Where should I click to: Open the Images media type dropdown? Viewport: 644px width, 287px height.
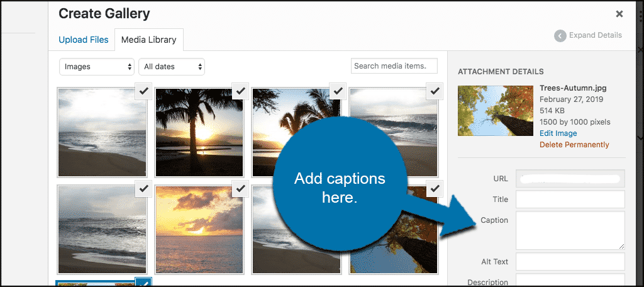tap(97, 67)
